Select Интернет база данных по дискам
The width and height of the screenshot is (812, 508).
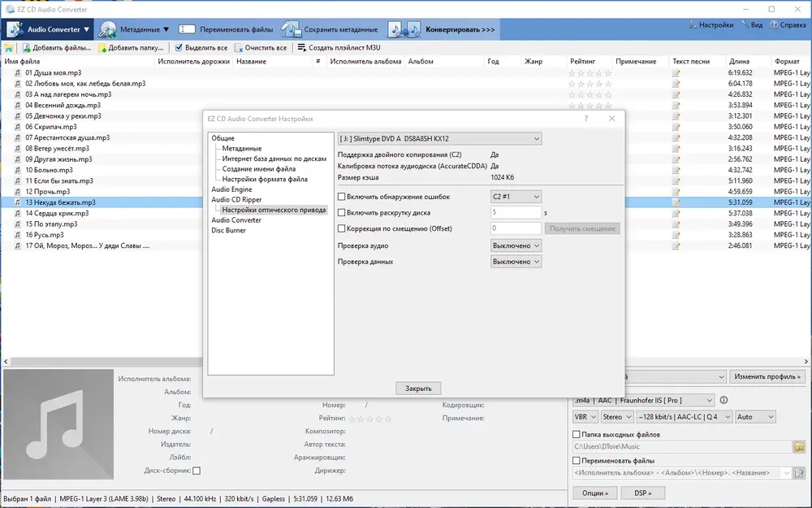[274, 158]
